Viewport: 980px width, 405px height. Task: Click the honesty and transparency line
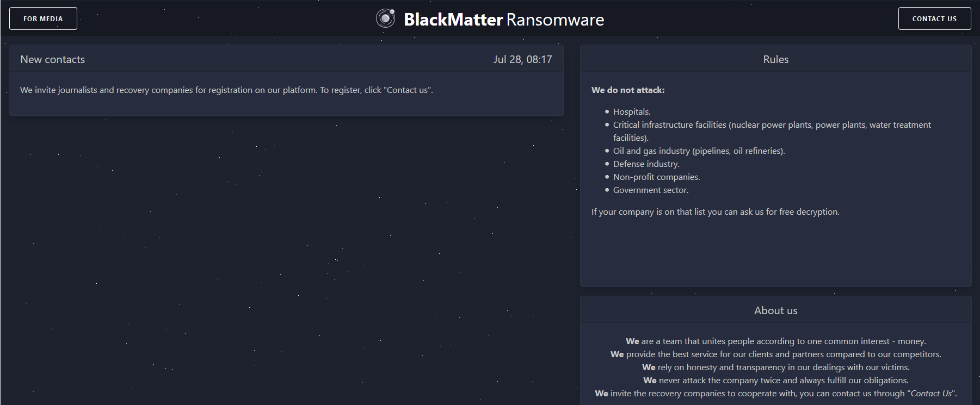point(775,367)
